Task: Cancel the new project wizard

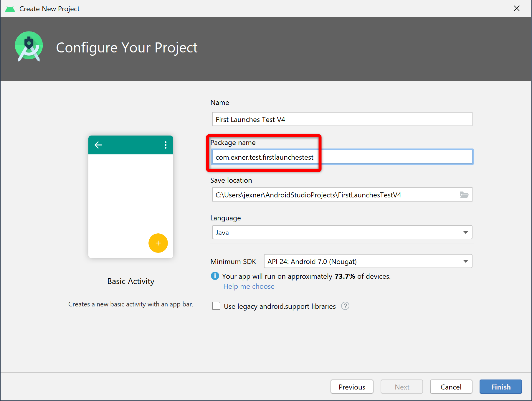Action: (x=451, y=387)
